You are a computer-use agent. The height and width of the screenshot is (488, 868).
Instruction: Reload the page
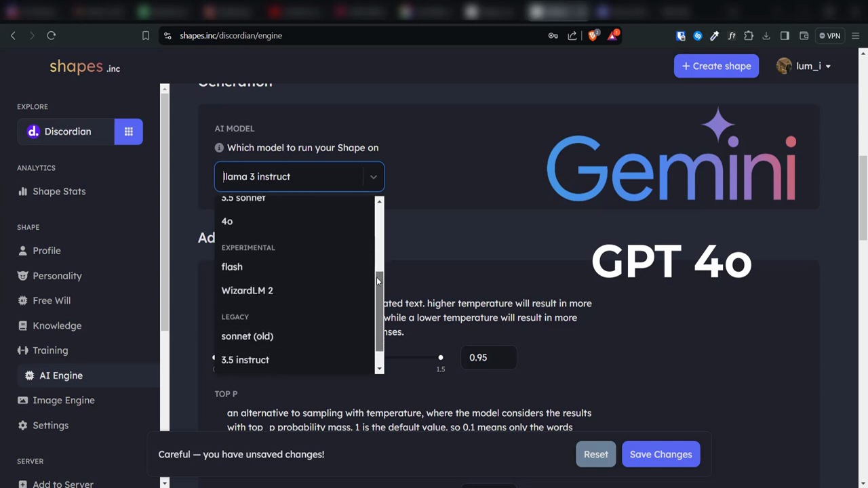pyautogui.click(x=51, y=36)
